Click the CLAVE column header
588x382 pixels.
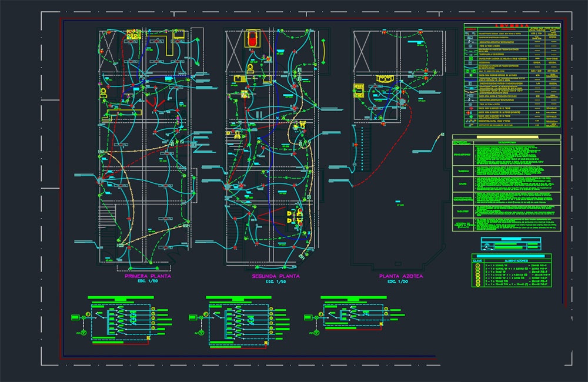pyautogui.click(x=477, y=260)
